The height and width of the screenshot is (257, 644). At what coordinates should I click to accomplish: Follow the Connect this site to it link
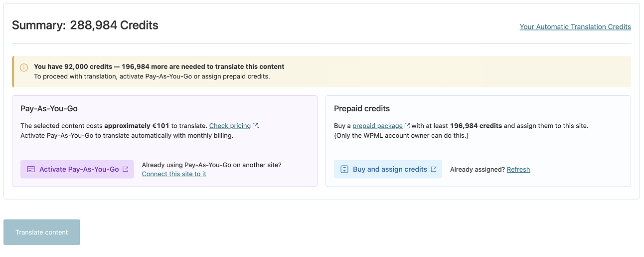174,174
